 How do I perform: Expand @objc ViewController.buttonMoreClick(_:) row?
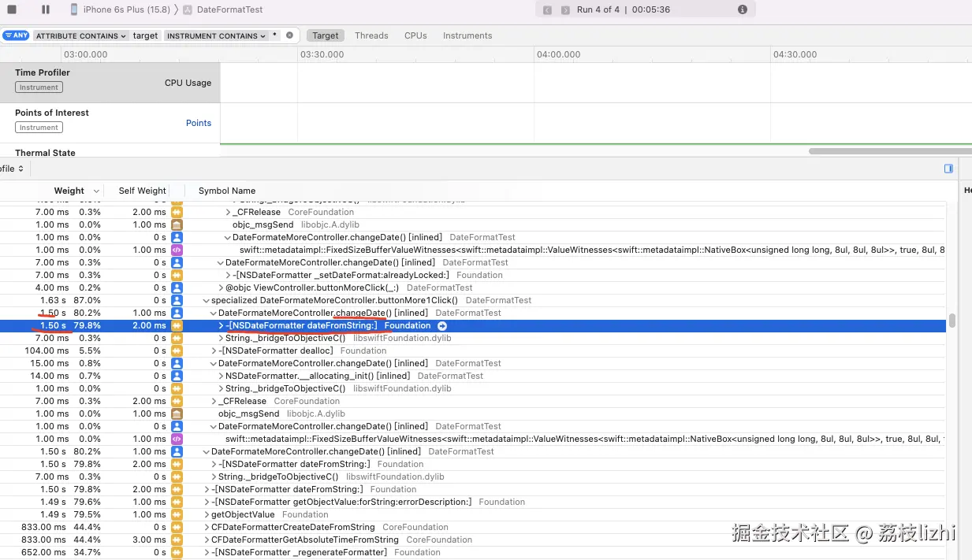tap(221, 287)
